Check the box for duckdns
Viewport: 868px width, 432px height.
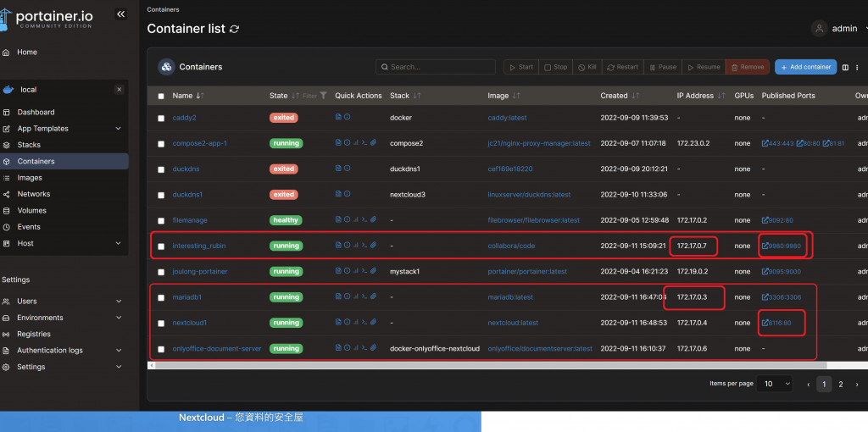tap(161, 169)
